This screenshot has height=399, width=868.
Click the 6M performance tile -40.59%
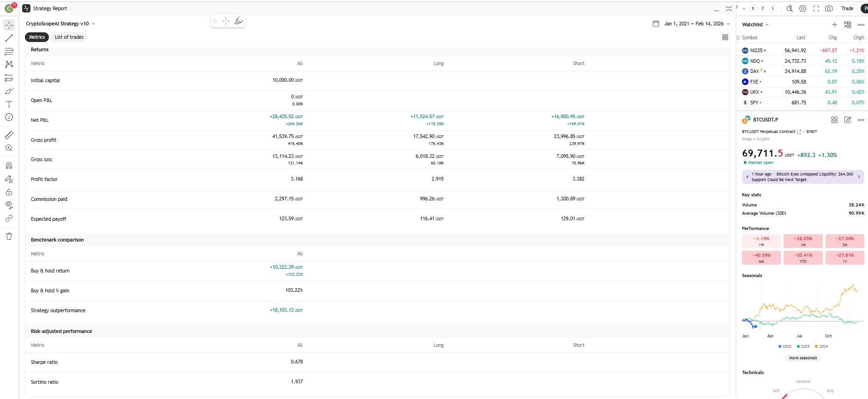pos(761,258)
